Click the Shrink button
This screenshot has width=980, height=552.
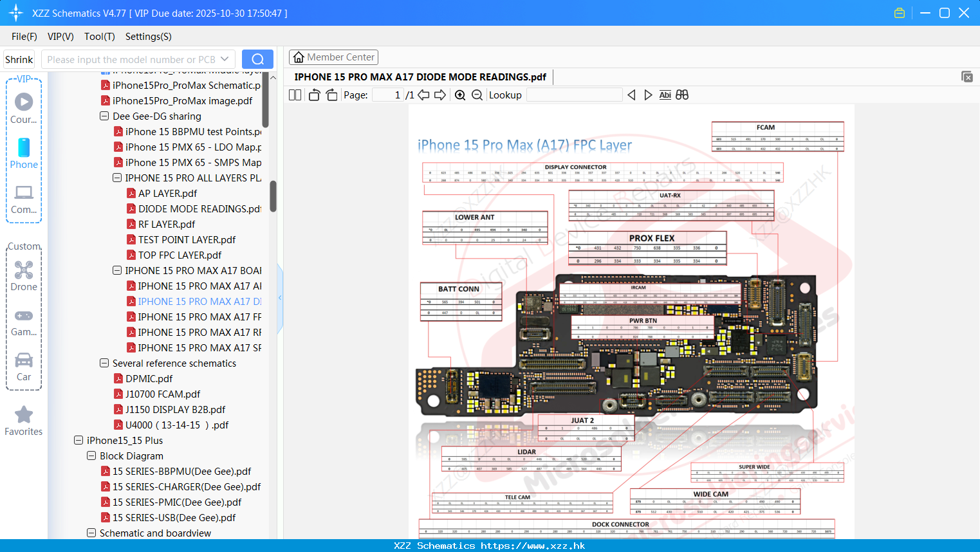[x=19, y=59]
